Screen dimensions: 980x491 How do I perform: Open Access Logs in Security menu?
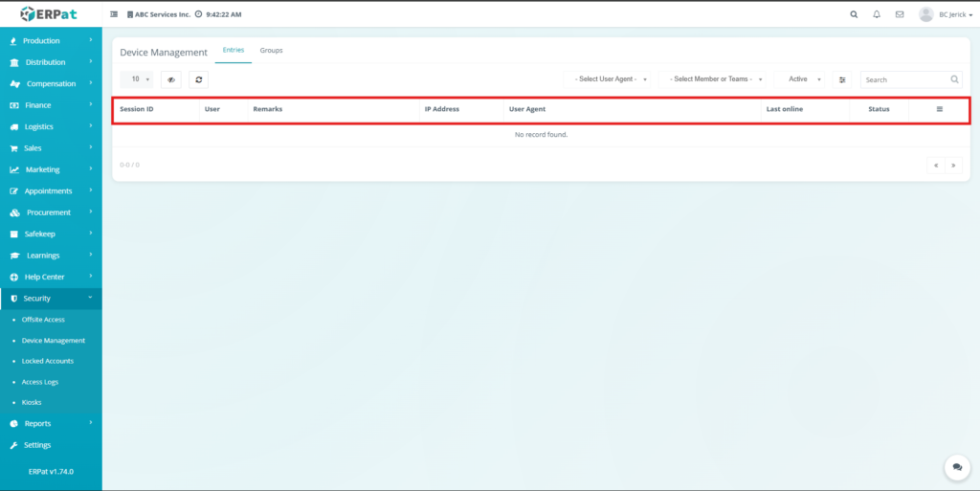point(40,382)
